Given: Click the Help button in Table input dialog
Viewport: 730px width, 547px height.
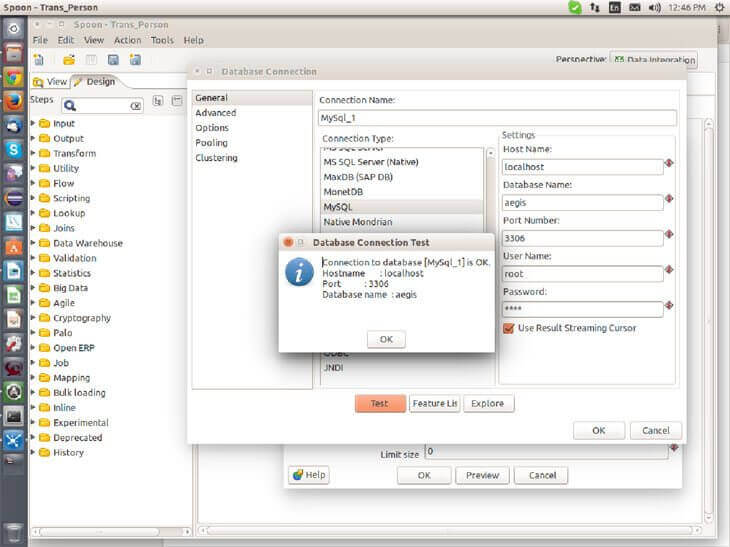Looking at the screenshot, I should [x=309, y=475].
